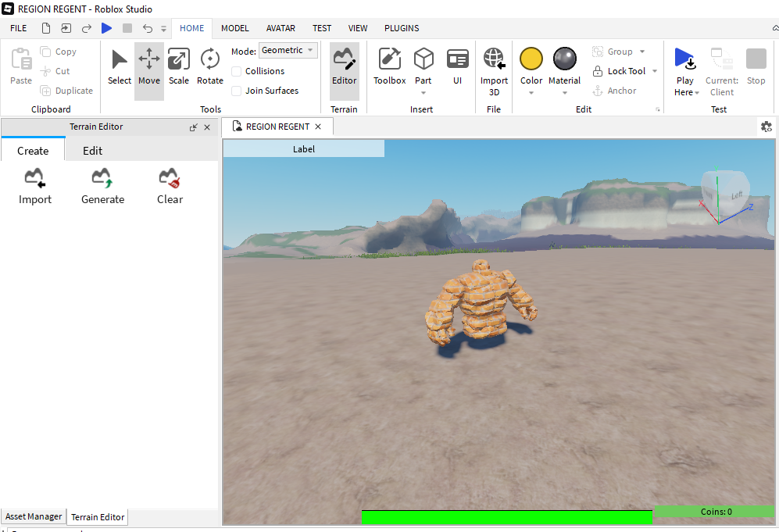779x532 pixels.
Task: Click the terrain Import icon
Action: click(x=35, y=180)
